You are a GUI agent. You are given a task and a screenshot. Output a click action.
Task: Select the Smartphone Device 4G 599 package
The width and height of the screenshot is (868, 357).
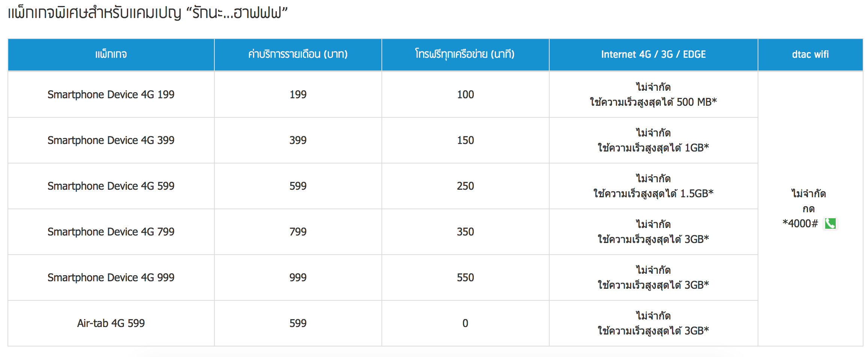pos(111,186)
